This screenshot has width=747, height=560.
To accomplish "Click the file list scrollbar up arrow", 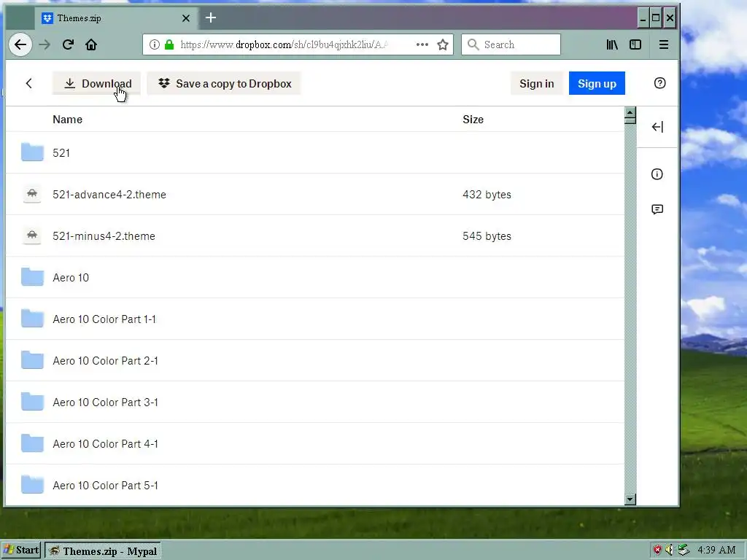I will click(x=630, y=113).
